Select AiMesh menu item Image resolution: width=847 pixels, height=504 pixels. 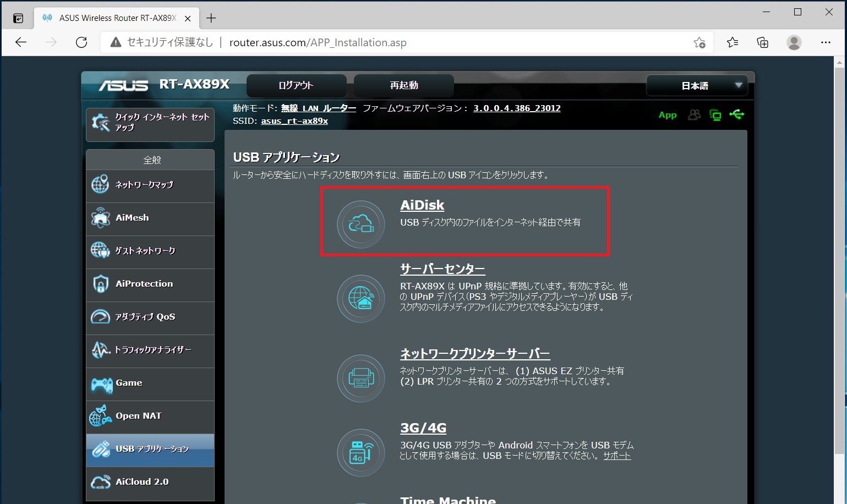click(150, 219)
